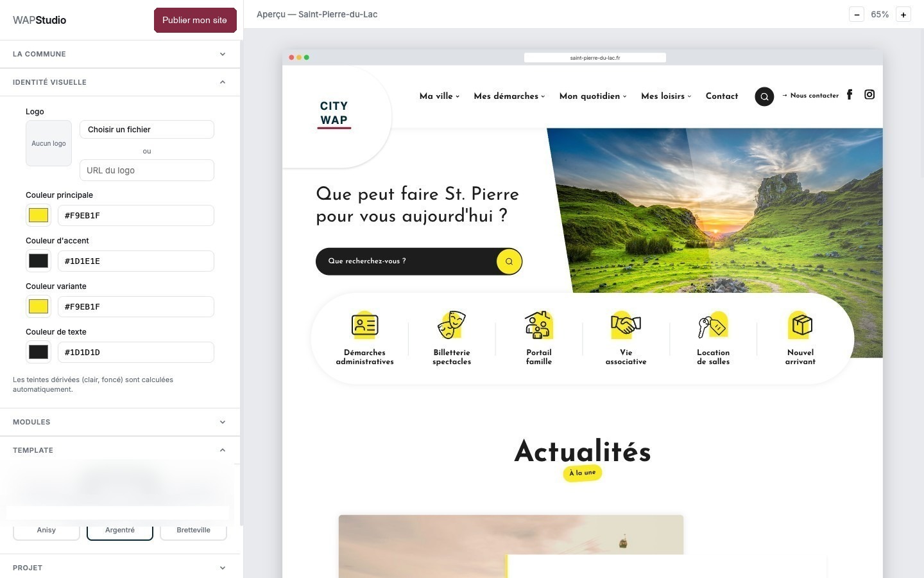
Task: Zoom in the preview with plus button
Action: click(x=903, y=14)
